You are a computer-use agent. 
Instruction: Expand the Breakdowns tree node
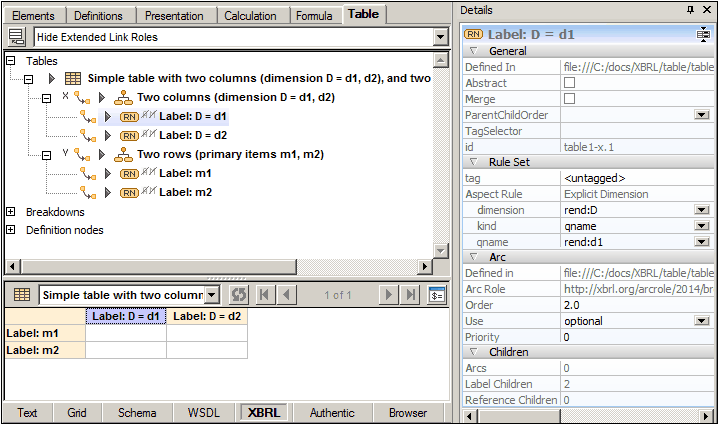pos(11,212)
